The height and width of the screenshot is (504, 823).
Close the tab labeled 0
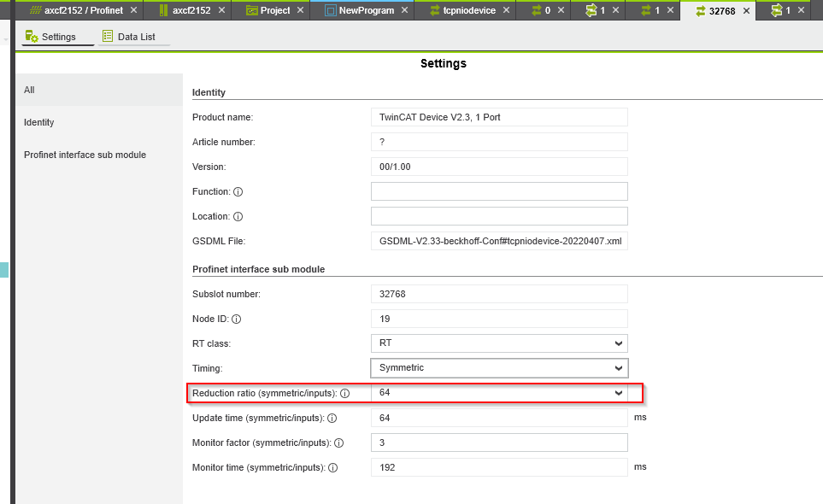point(561,10)
